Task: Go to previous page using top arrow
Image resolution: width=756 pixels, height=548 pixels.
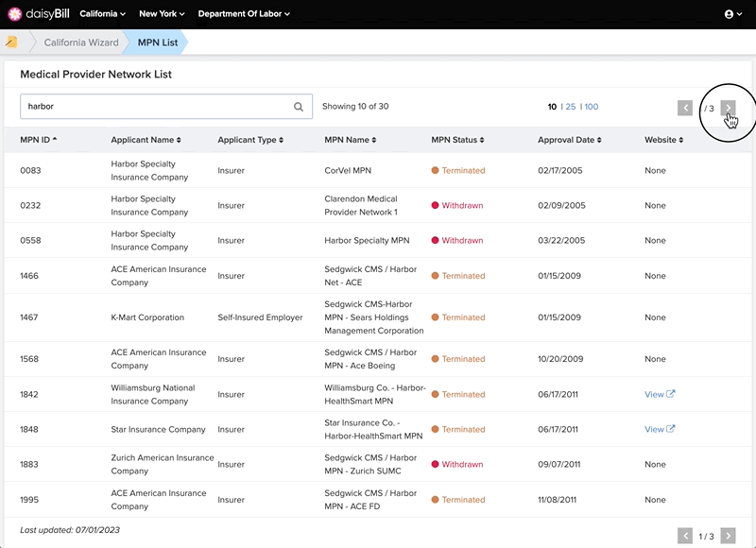Action: pyautogui.click(x=685, y=108)
